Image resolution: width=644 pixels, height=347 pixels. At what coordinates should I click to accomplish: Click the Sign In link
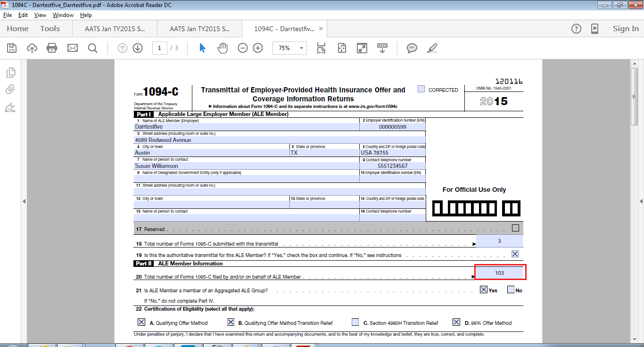(626, 29)
